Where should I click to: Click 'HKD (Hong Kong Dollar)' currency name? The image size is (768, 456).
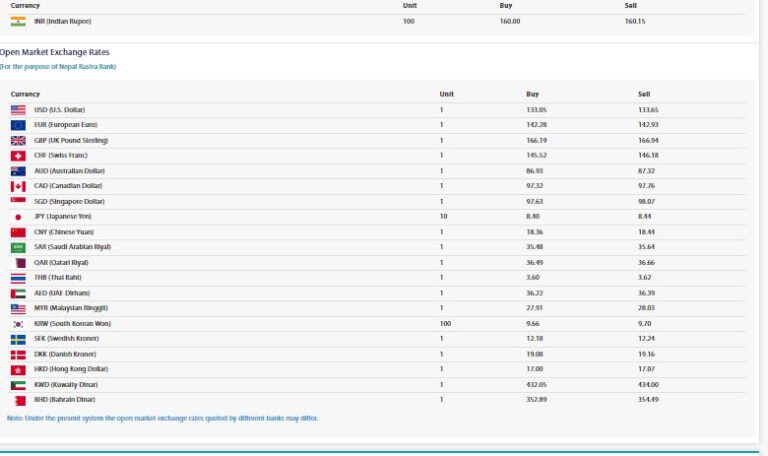(71, 369)
